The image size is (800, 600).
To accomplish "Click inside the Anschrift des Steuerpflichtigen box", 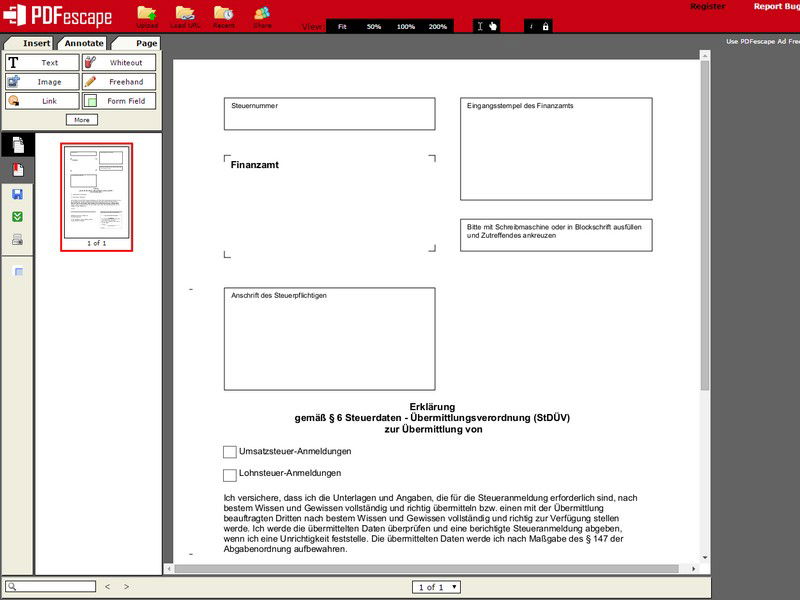I will [330, 339].
